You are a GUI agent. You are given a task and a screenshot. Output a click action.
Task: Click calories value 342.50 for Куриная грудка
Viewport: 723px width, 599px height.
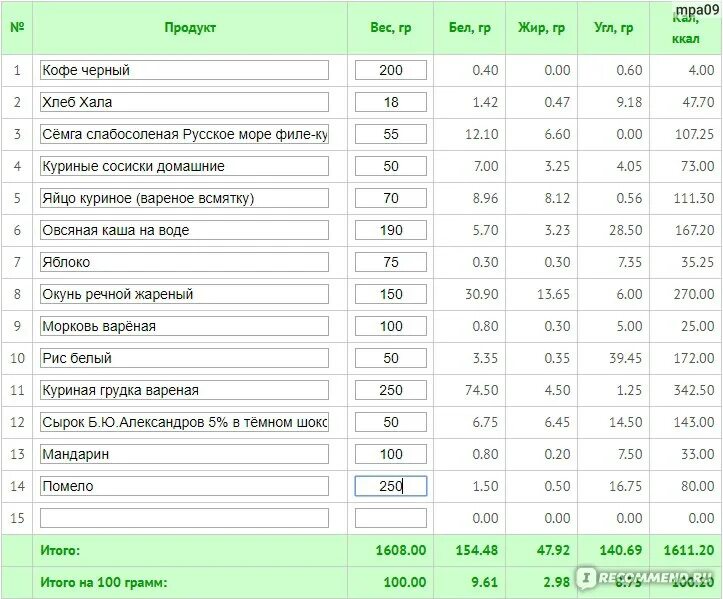pyautogui.click(x=694, y=390)
